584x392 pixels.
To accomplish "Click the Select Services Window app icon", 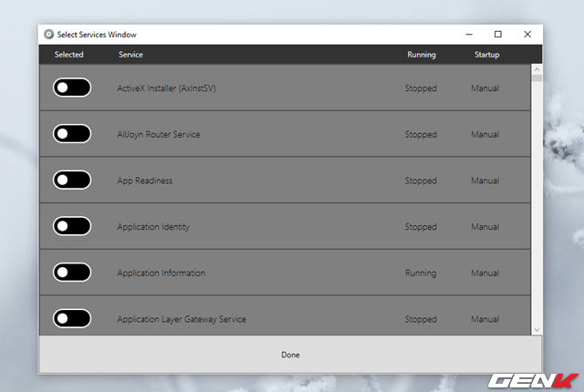I will click(x=48, y=35).
